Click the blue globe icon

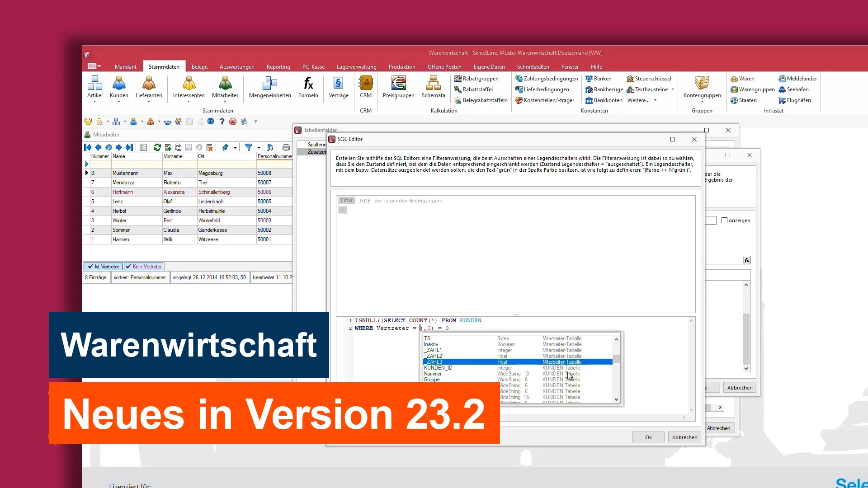click(x=211, y=122)
